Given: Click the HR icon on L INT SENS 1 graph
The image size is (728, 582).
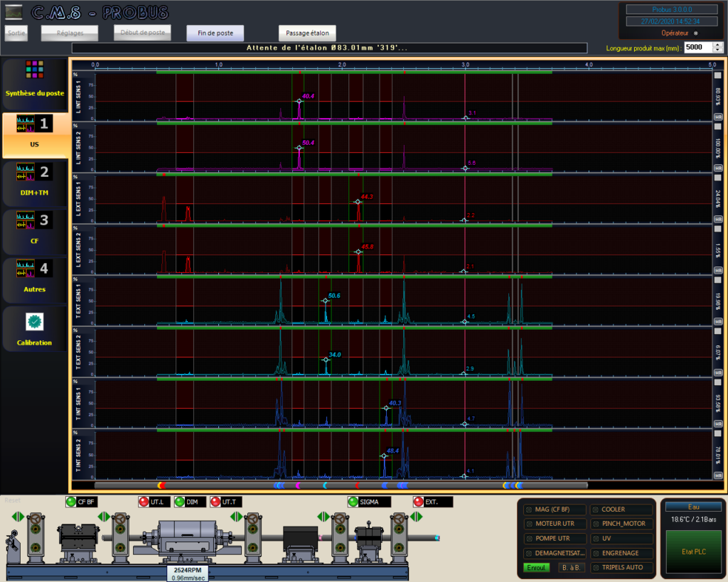Looking at the screenshot, I should 718,117.
